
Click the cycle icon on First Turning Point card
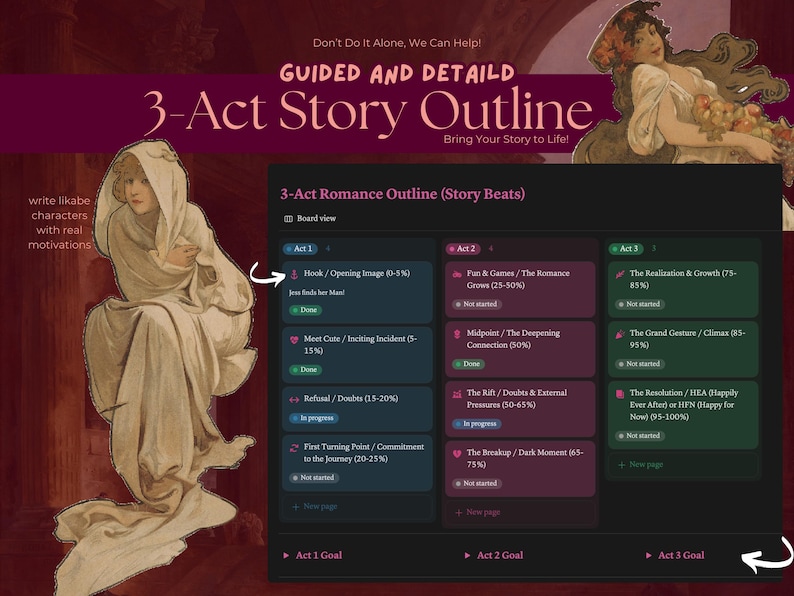294,448
